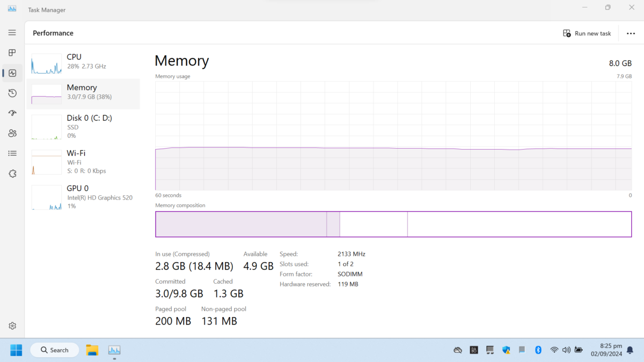The width and height of the screenshot is (644, 362).
Task: Select the CPU performance entry
Action: coord(83,63)
